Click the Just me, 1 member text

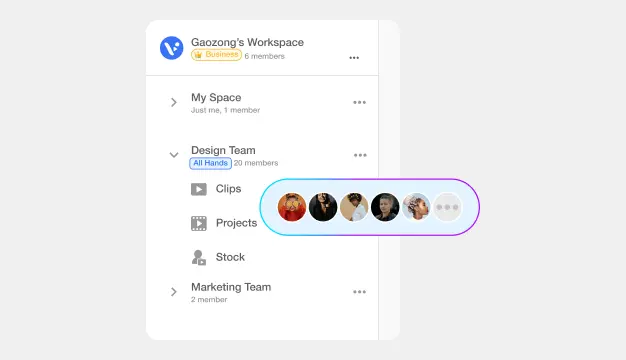[x=226, y=110]
